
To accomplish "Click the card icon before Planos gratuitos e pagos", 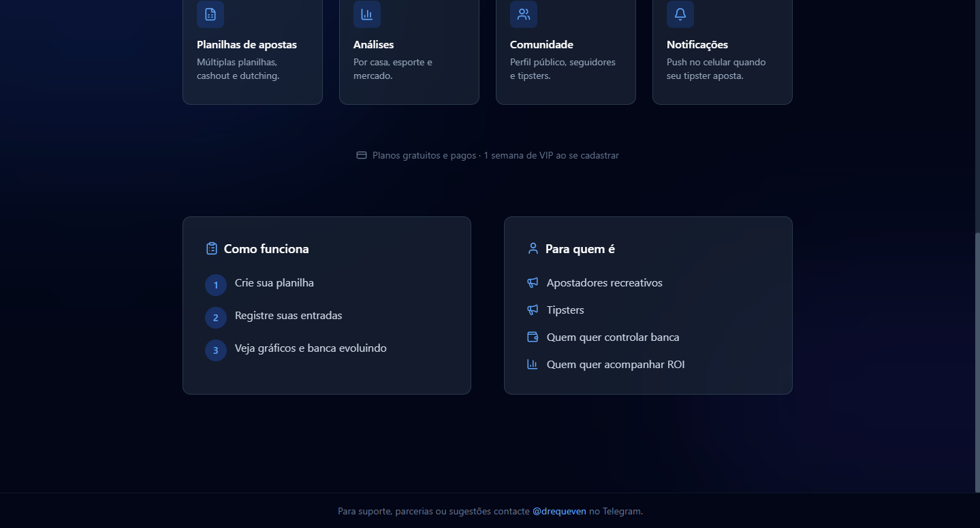I will 361,155.
